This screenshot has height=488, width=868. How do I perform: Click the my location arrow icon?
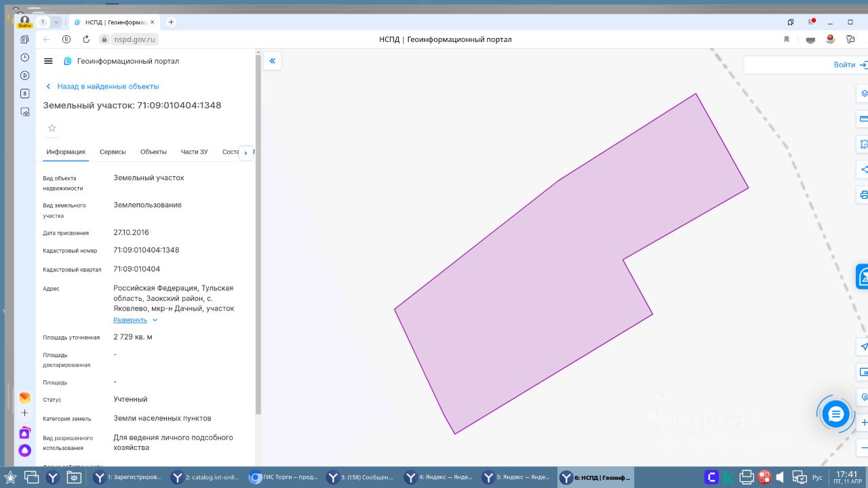click(x=864, y=346)
